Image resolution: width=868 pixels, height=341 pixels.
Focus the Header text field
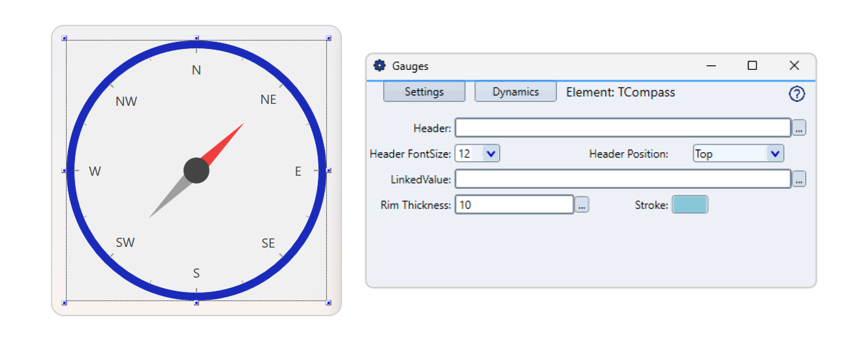point(623,128)
